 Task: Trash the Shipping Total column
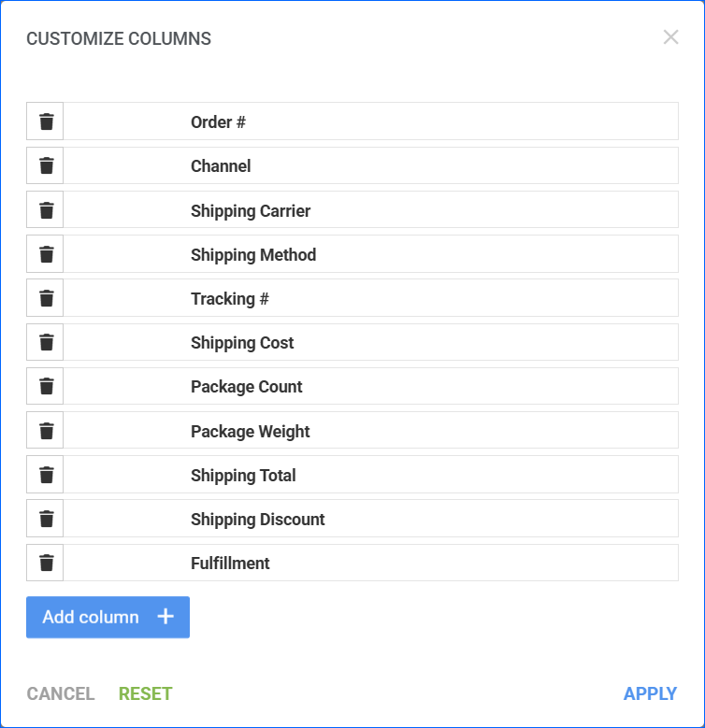coord(46,475)
